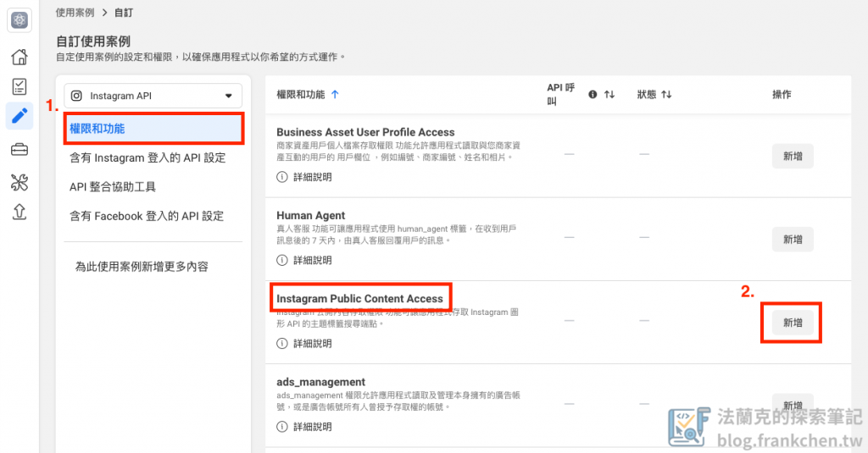Click the ads_management title

click(320, 382)
